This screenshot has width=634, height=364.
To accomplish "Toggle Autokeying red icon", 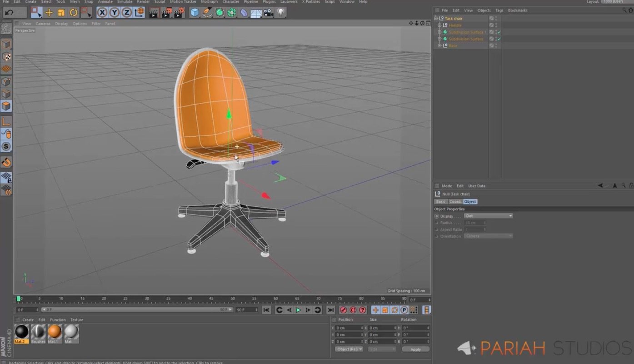I will coord(353,310).
